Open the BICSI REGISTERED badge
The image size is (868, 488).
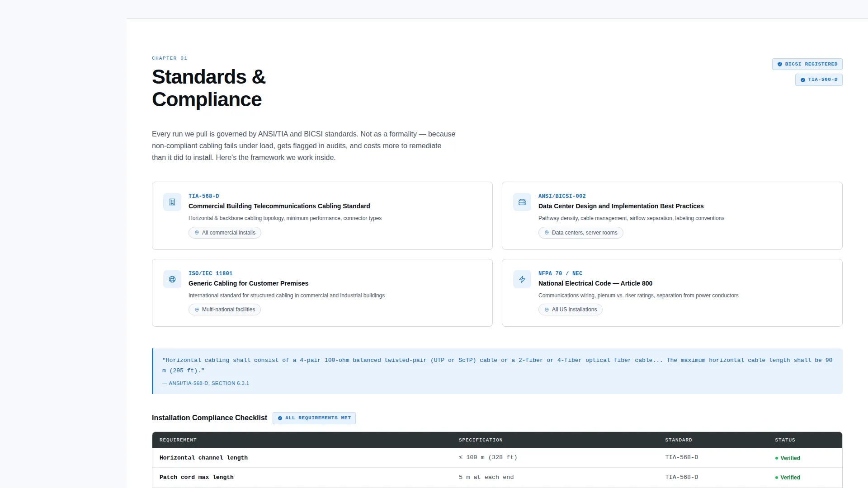click(x=807, y=64)
